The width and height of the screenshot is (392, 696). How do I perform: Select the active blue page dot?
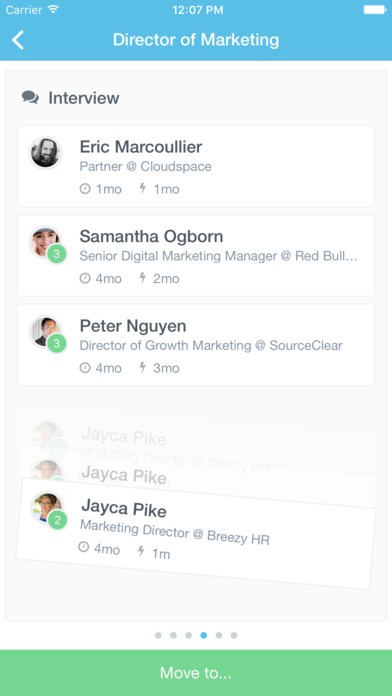pos(203,635)
